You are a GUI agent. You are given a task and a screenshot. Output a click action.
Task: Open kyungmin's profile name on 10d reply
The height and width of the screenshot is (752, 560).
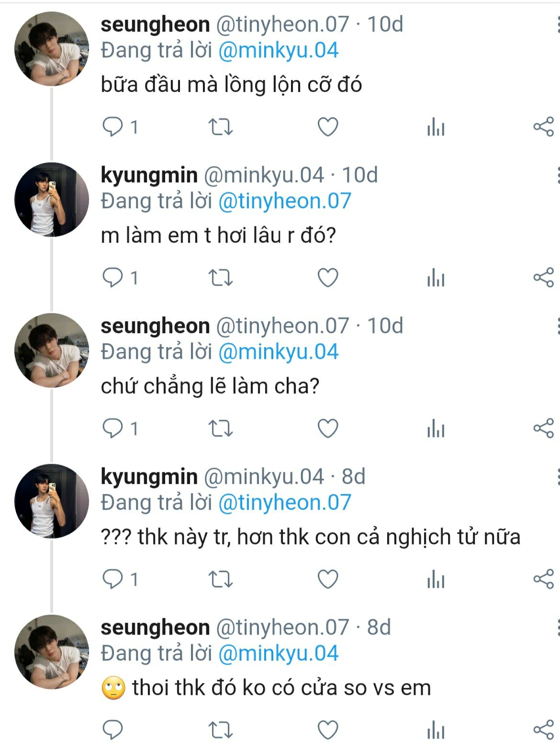(x=149, y=175)
